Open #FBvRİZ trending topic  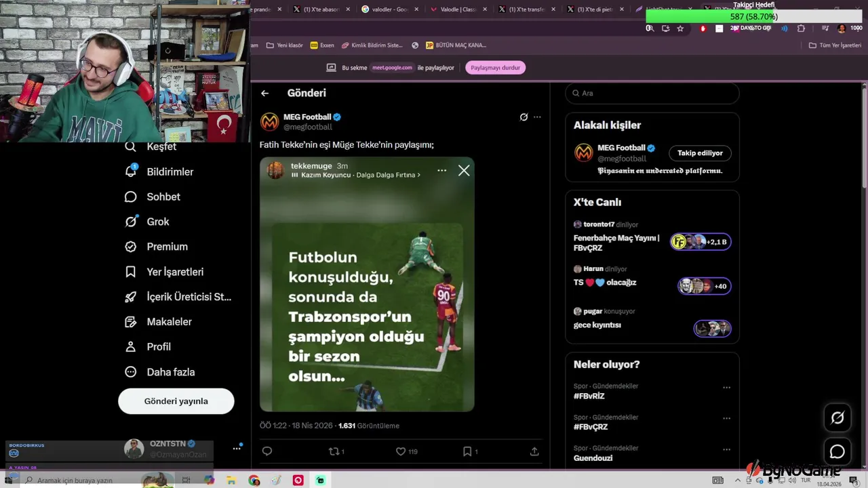[x=589, y=396]
